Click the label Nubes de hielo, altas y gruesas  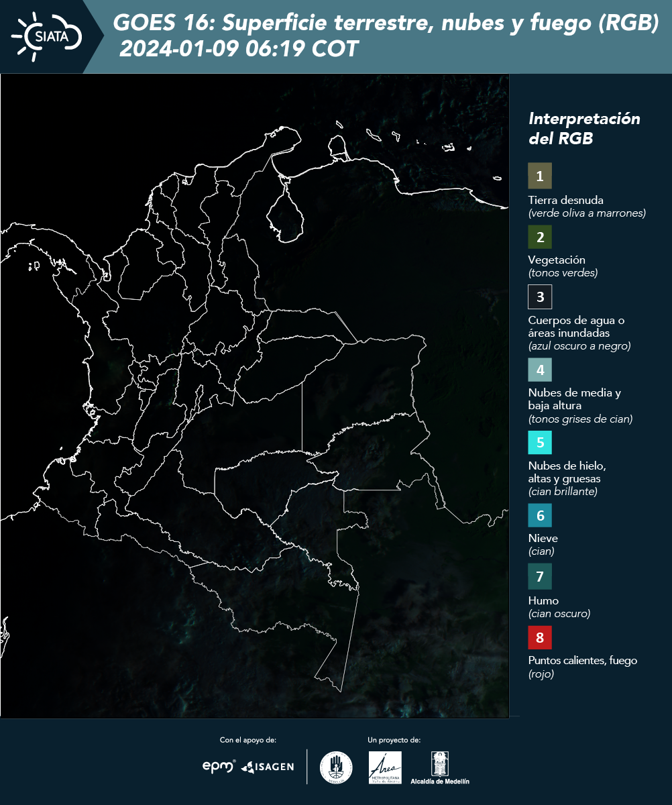(x=567, y=472)
